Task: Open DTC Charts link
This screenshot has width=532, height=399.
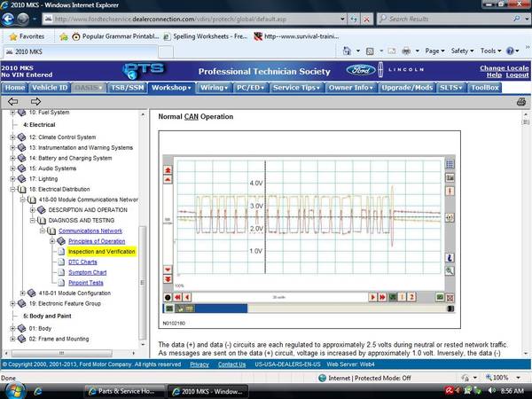Action: pyautogui.click(x=82, y=262)
